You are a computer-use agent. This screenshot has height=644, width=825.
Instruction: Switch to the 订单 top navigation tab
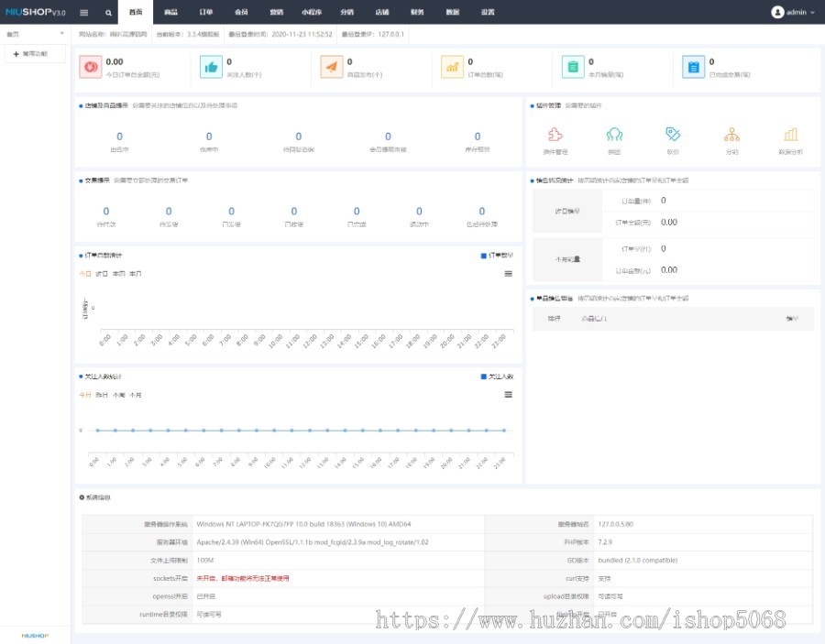click(206, 13)
